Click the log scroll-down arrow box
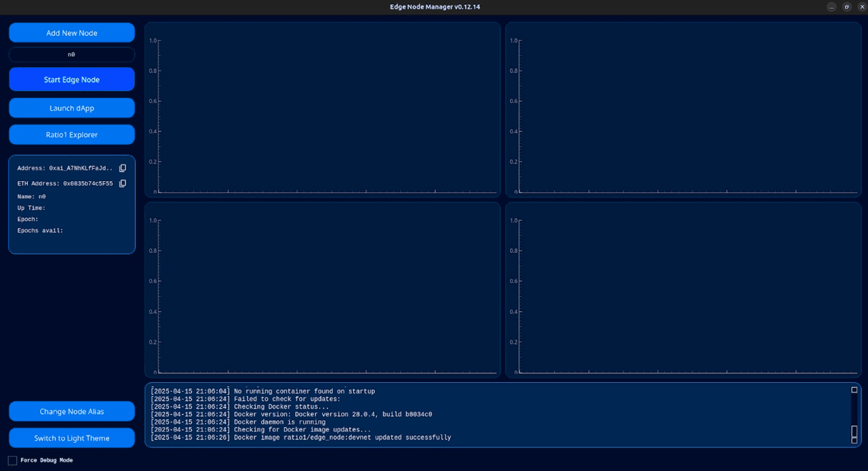The image size is (868, 471). 854,441
